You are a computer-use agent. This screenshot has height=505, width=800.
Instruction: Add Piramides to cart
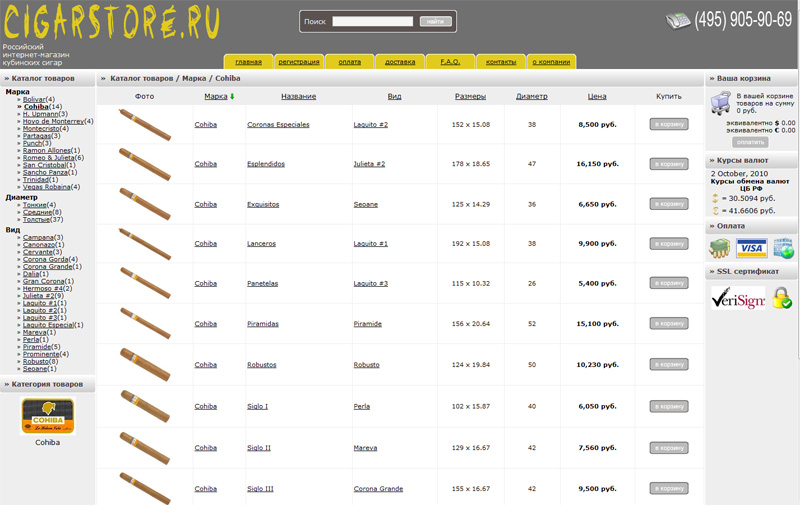coord(669,323)
